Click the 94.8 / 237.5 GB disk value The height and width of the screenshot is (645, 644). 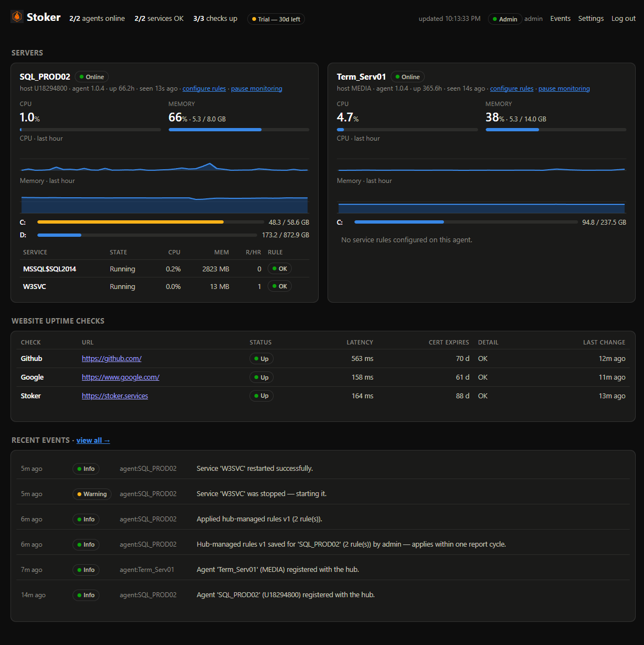coord(604,222)
